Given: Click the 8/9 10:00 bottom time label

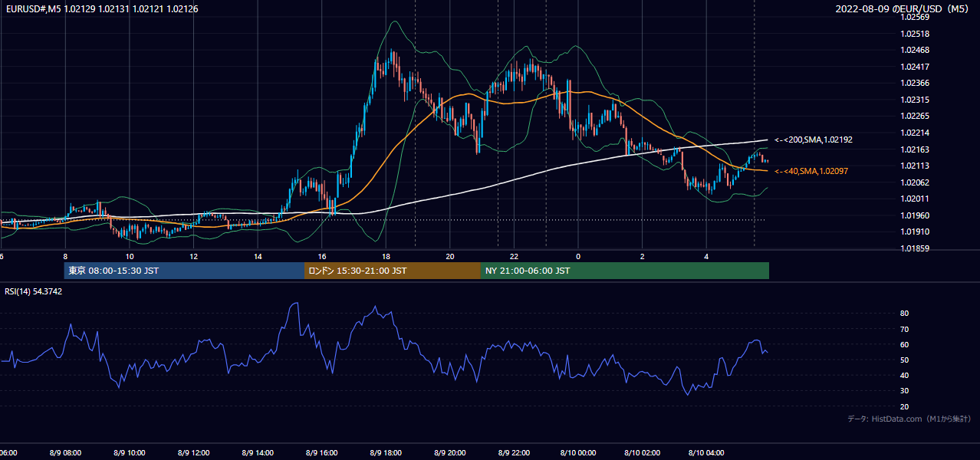Looking at the screenshot, I should pyautogui.click(x=129, y=453).
